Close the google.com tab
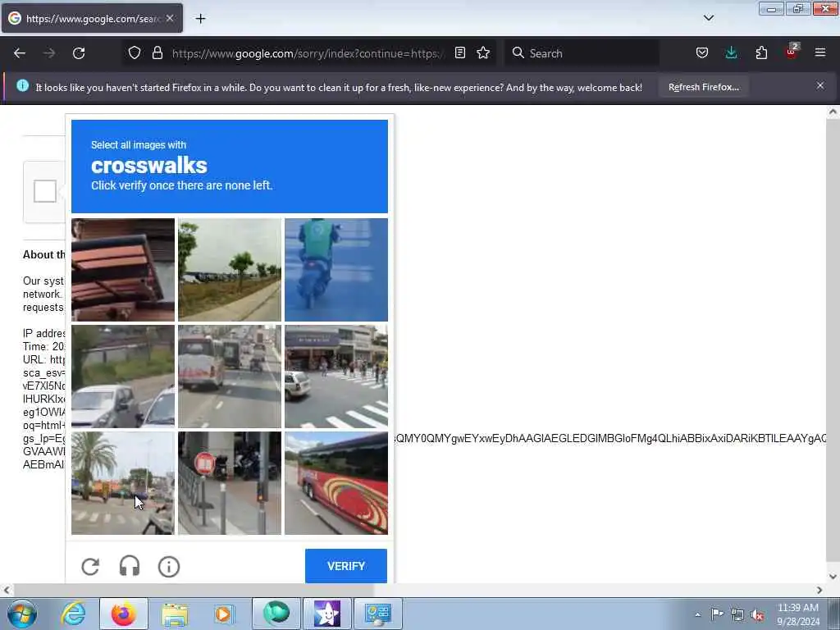The image size is (840, 630). tap(170, 18)
